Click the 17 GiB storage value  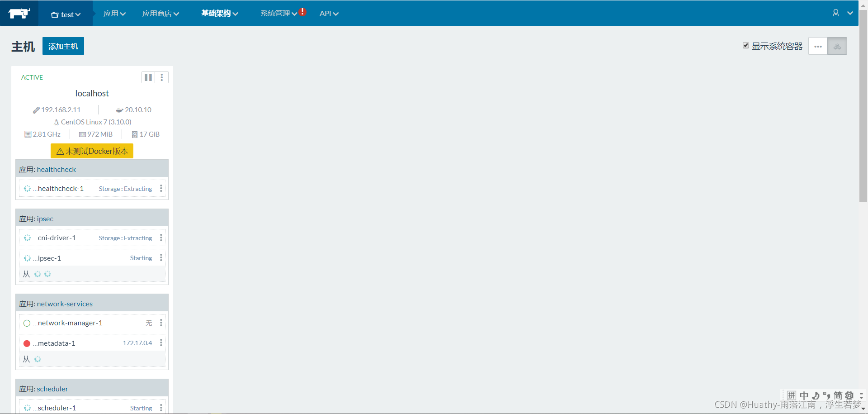[150, 134]
